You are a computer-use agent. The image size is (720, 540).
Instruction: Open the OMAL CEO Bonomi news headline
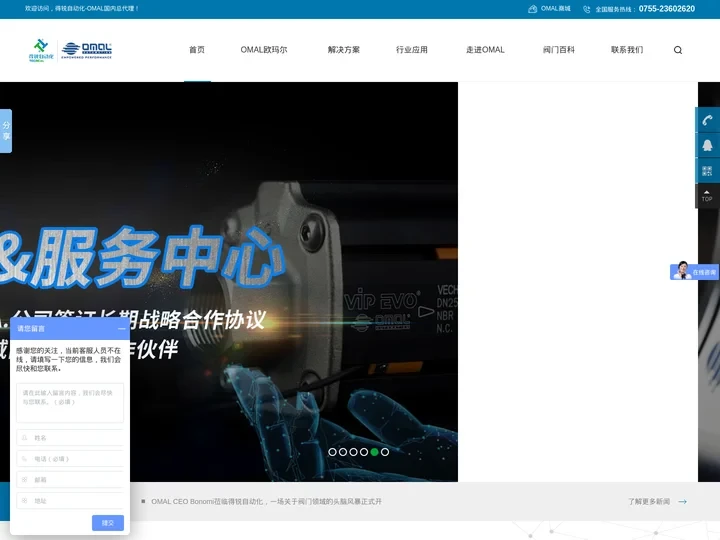tap(266, 501)
